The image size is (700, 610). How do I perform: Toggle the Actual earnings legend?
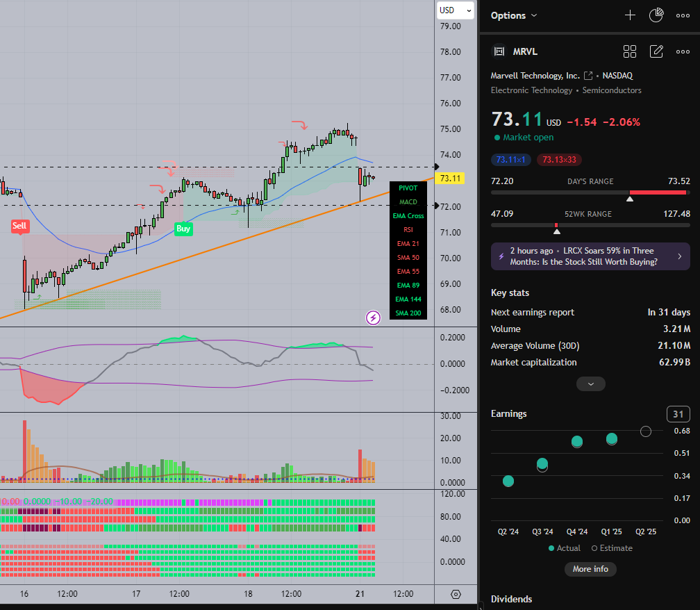565,548
